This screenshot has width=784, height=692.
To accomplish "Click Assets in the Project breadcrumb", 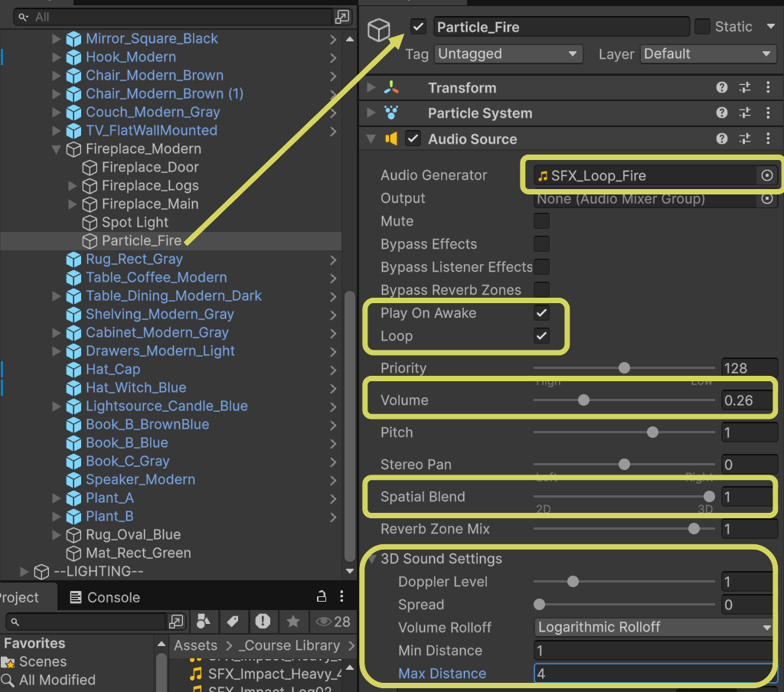I will tap(195, 645).
